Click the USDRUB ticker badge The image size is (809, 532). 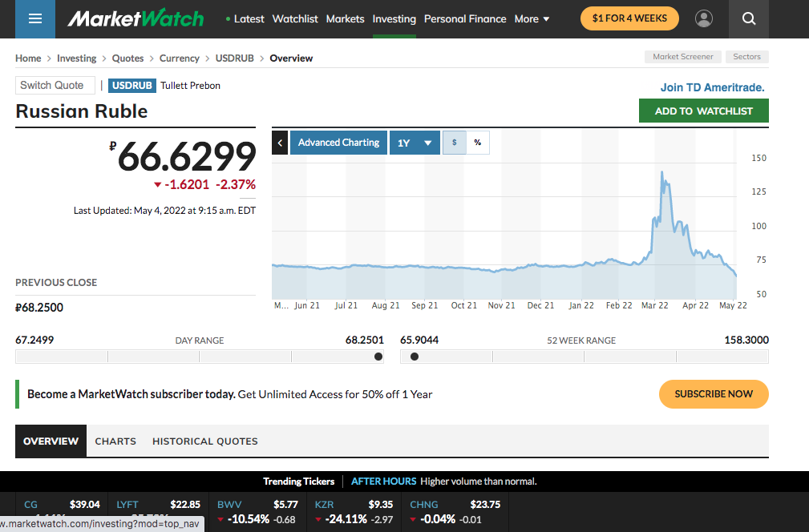pos(132,86)
